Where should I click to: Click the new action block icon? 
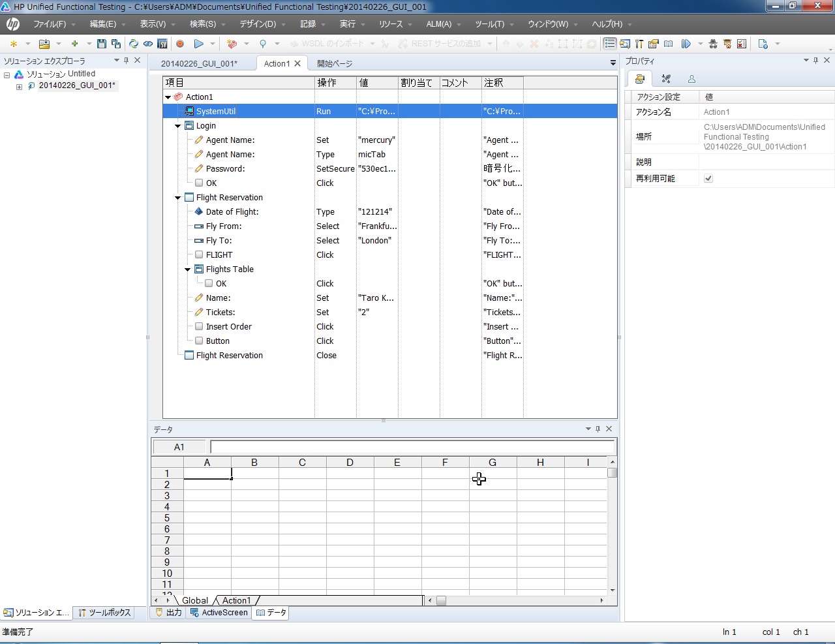(x=232, y=44)
